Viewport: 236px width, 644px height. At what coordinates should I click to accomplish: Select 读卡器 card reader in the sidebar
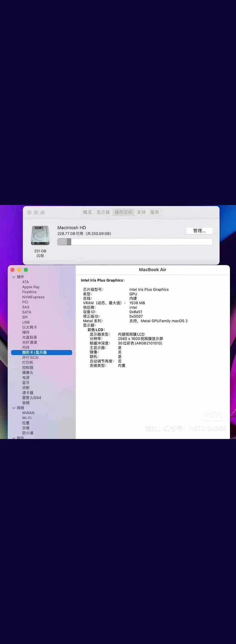coord(28,393)
